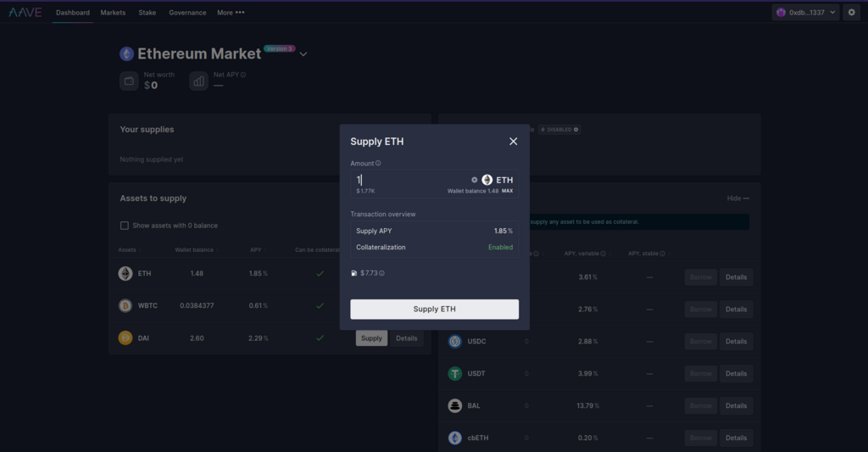
Task: Open the Governance tab
Action: click(x=187, y=12)
